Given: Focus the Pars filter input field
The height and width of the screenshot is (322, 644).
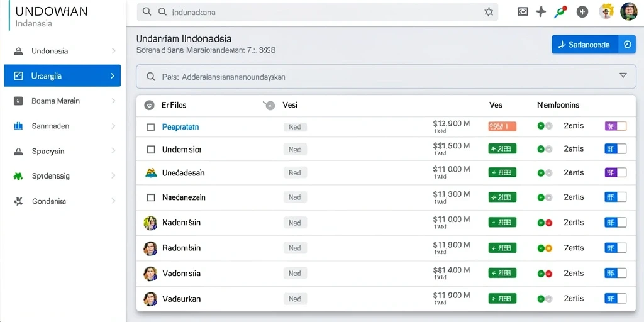Looking at the screenshot, I should click(387, 76).
